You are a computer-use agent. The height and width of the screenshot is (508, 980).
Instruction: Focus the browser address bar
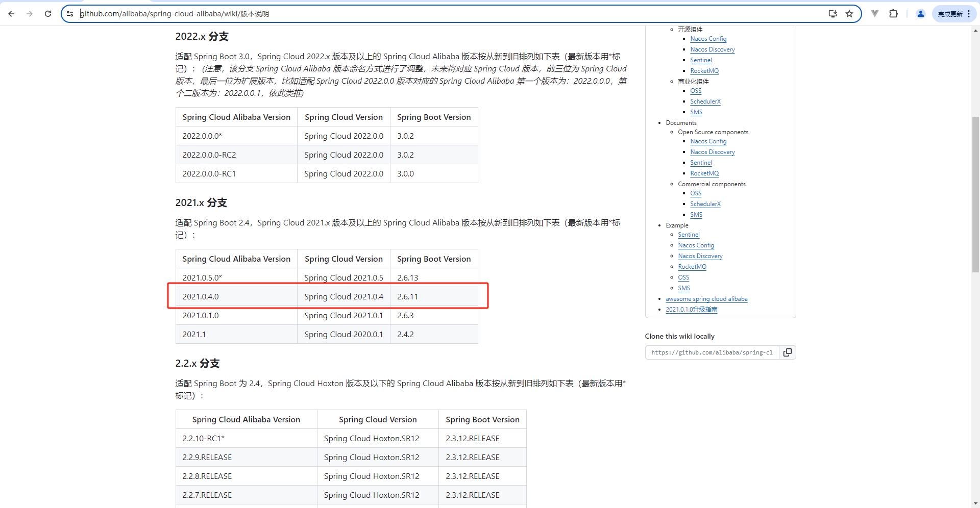click(x=449, y=14)
